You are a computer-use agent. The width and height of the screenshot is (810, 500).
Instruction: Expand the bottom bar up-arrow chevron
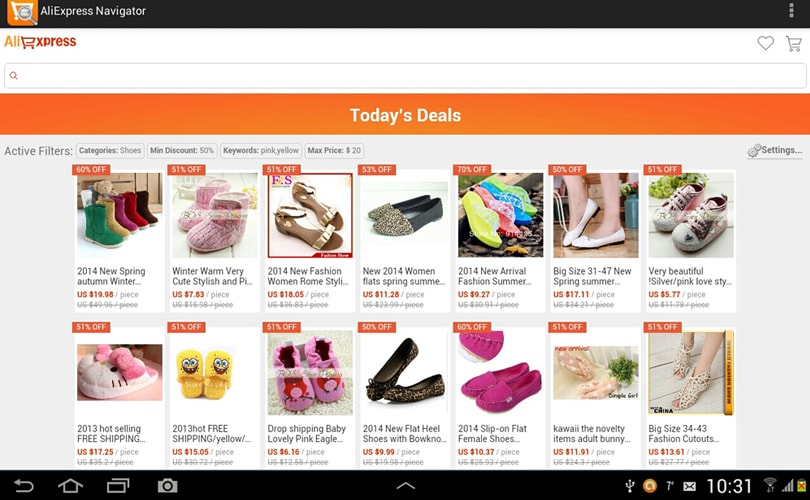point(406,486)
